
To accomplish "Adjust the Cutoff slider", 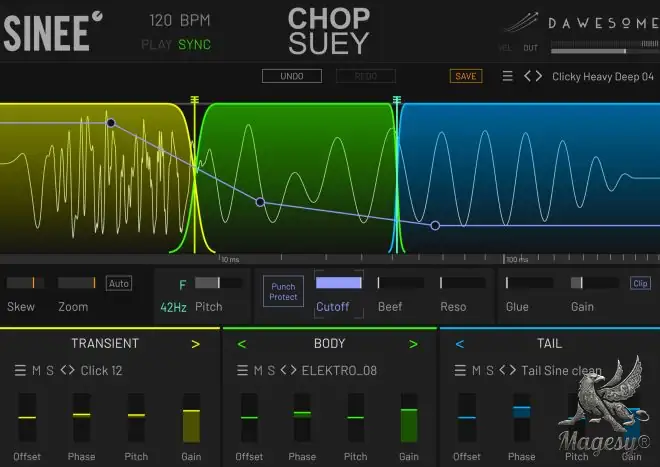I will (339, 283).
